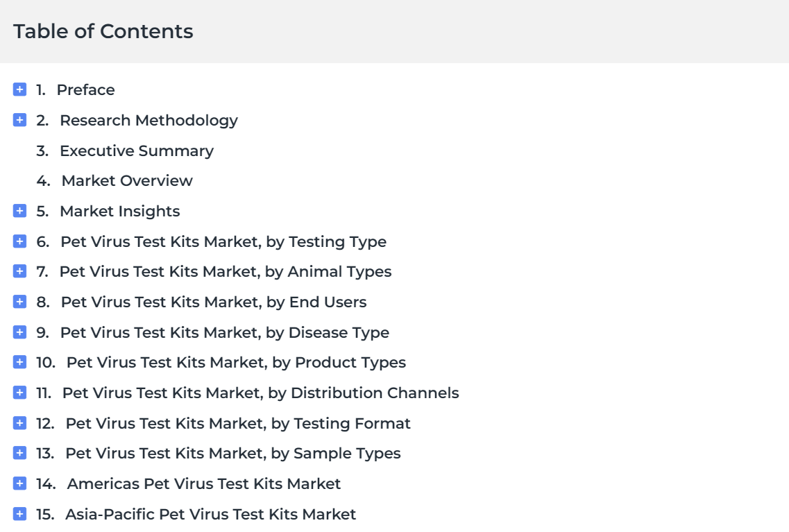Expand the by Product Types section
789x532 pixels.
click(x=19, y=362)
